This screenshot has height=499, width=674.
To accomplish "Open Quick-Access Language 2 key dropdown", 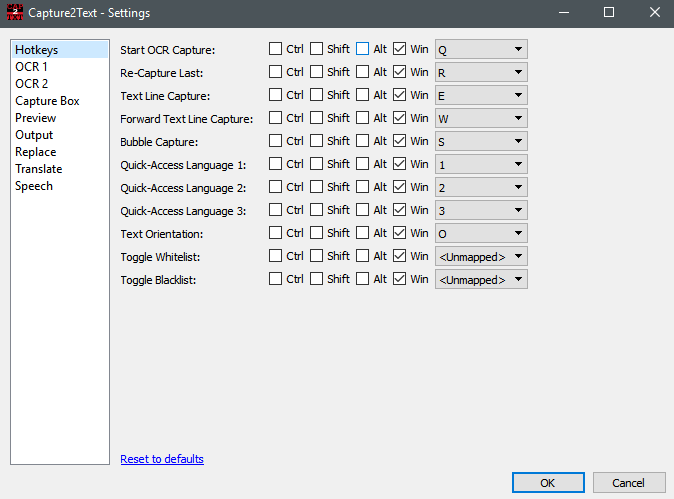I will [481, 187].
